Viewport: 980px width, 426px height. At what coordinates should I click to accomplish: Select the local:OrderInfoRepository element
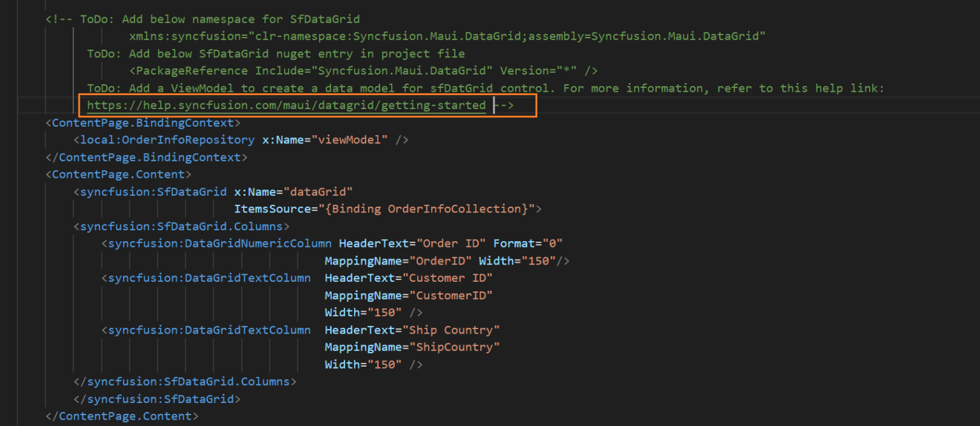pos(166,140)
